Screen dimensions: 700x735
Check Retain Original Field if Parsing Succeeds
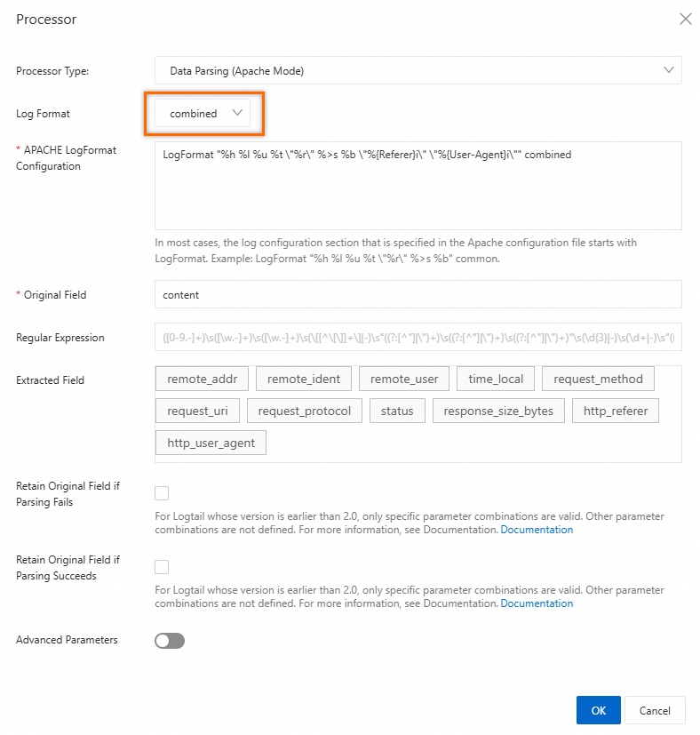pos(162,567)
